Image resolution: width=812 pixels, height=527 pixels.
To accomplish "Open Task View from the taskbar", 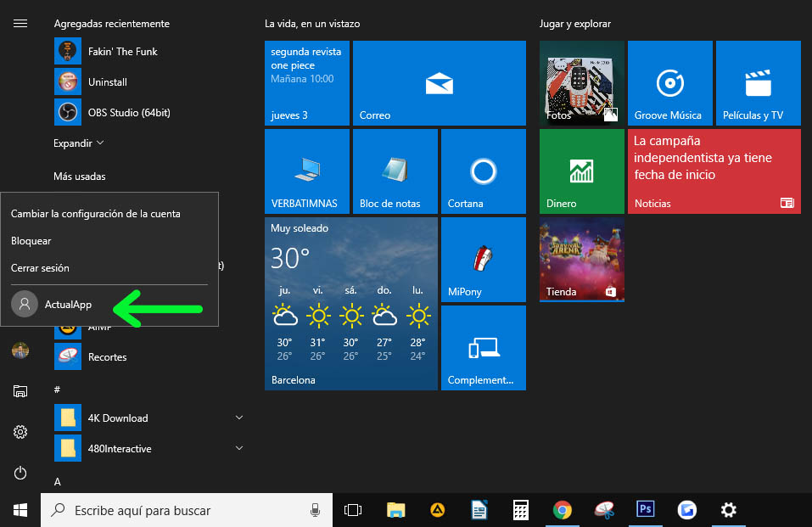I will pyautogui.click(x=353, y=510).
